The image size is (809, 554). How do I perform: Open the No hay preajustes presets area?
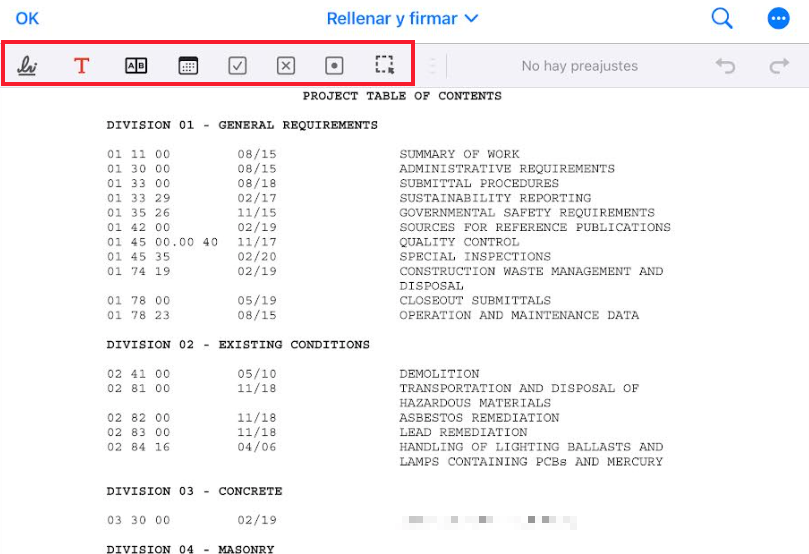click(x=579, y=66)
